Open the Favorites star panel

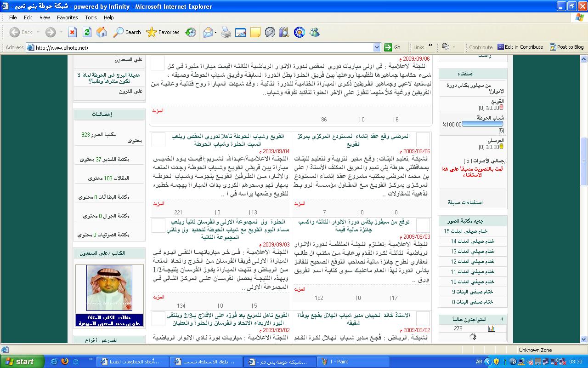click(163, 32)
